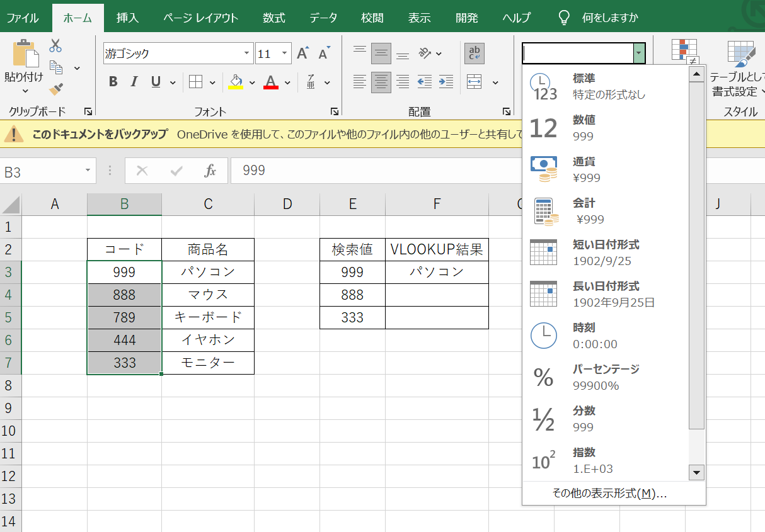Click the Font Color letter A

click(271, 82)
